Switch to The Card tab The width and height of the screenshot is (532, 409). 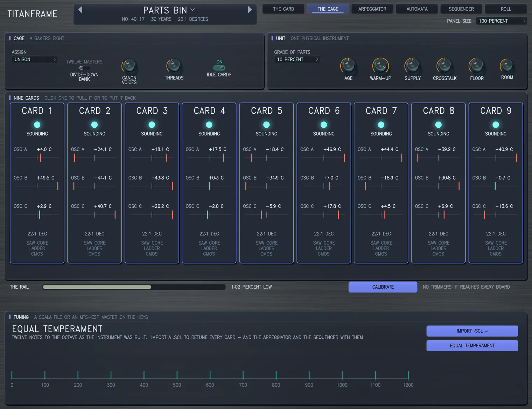[x=283, y=9]
